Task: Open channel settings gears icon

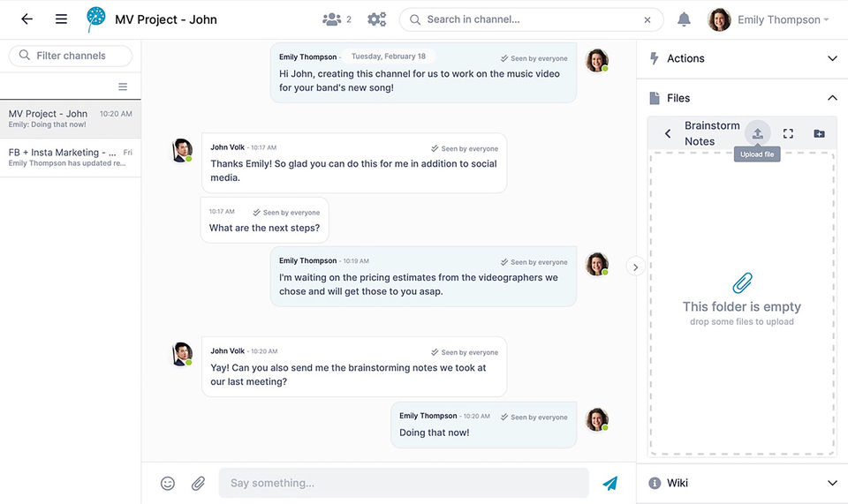Action: [376, 19]
